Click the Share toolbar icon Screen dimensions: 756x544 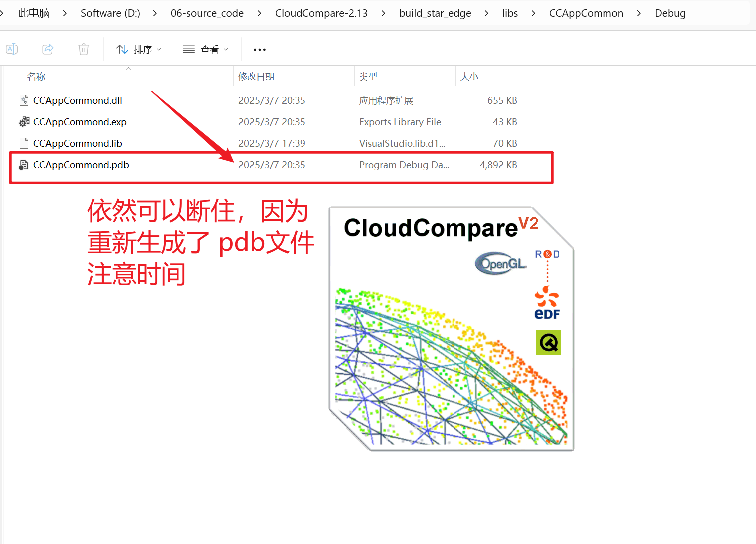tap(48, 49)
